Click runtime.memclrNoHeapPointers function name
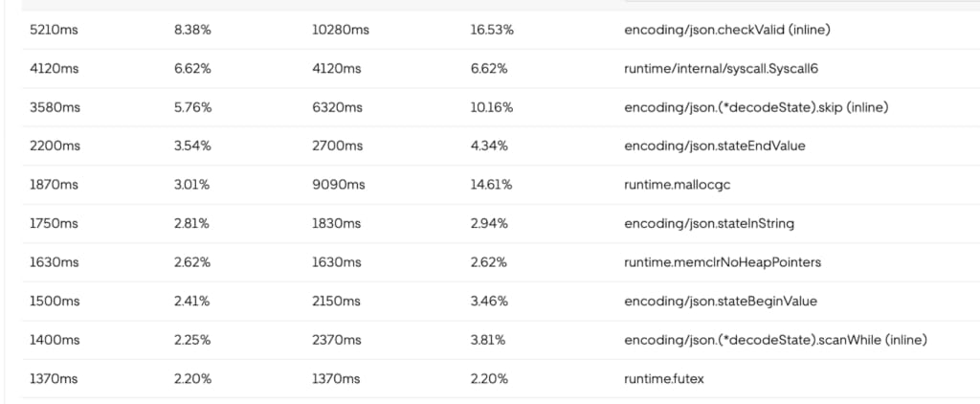Viewport: 980px width, 404px height. pyautogui.click(x=723, y=262)
